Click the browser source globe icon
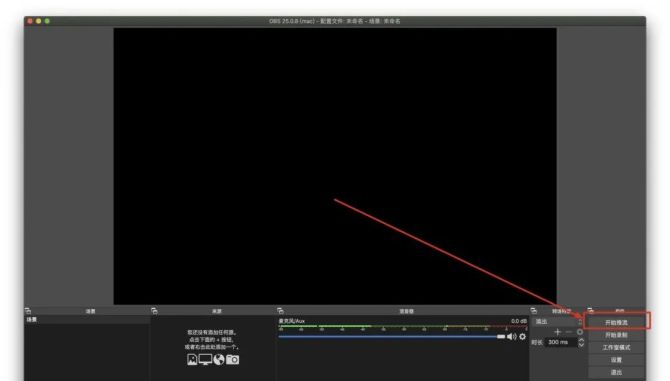 click(219, 360)
